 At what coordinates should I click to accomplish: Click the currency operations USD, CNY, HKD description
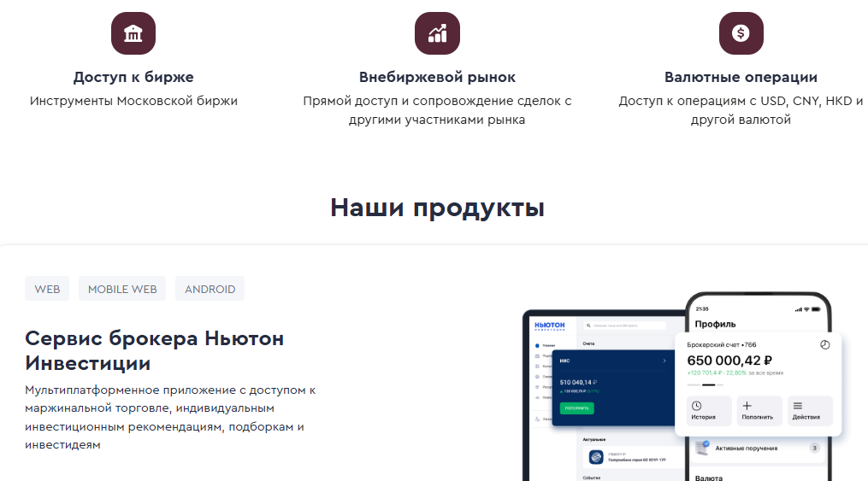pos(741,110)
